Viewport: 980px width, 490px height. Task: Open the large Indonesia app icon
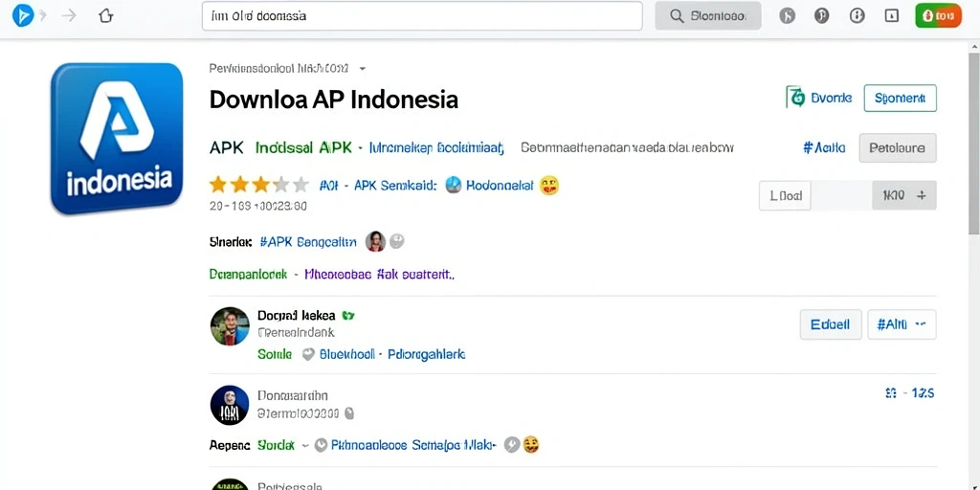coord(116,138)
